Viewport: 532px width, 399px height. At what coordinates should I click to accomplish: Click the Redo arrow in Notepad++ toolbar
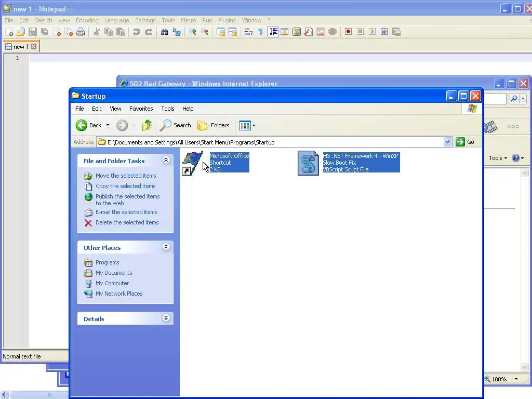click(x=148, y=32)
